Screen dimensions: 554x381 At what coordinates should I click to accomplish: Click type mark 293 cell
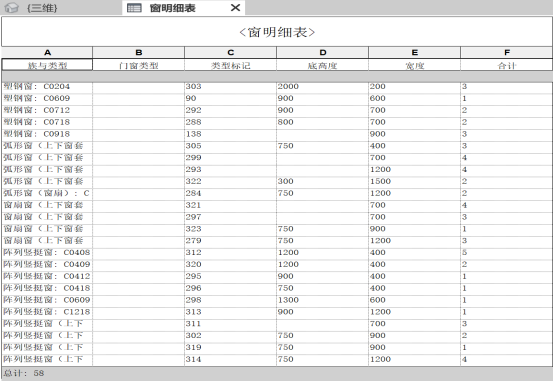point(230,170)
